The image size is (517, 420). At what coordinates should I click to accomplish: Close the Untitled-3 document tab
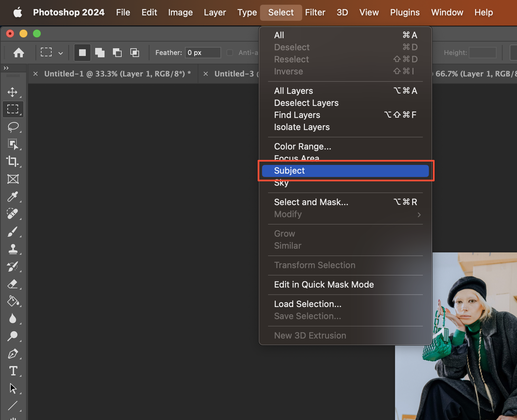(x=206, y=74)
